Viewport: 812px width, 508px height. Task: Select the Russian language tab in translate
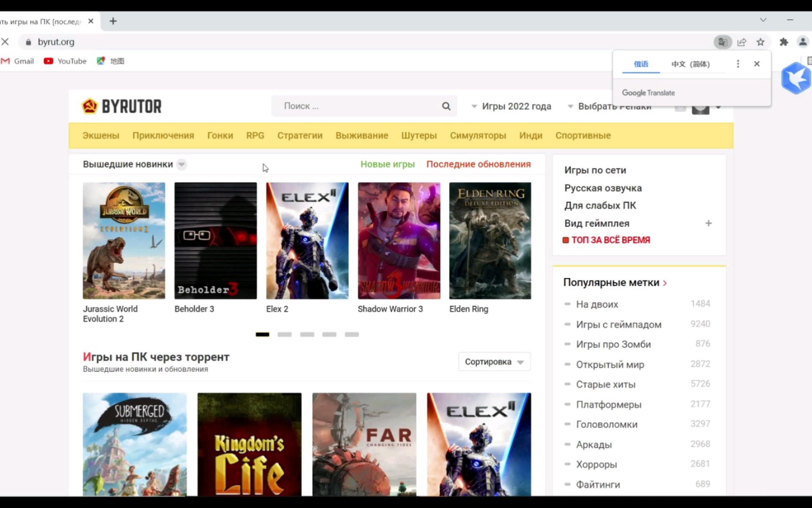pyautogui.click(x=641, y=64)
